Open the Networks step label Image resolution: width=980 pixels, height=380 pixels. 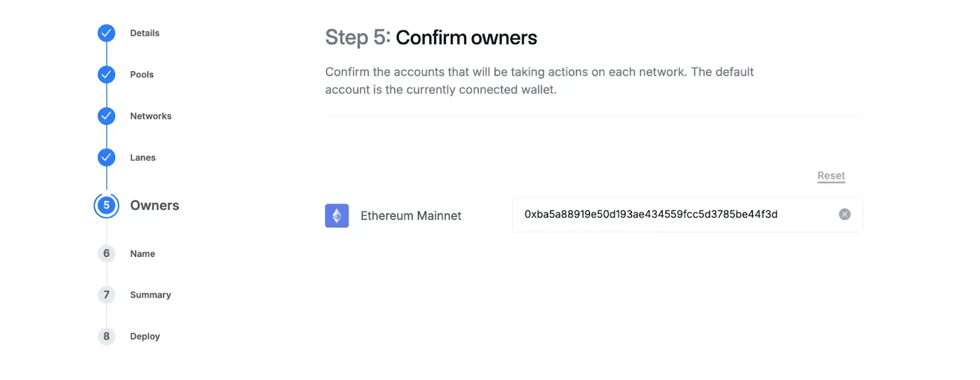click(151, 116)
